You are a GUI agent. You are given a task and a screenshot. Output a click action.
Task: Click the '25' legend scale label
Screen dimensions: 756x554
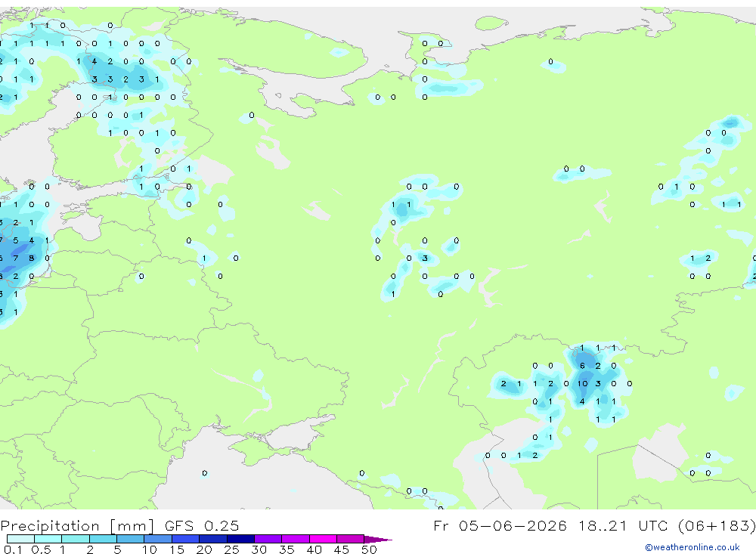231,549
